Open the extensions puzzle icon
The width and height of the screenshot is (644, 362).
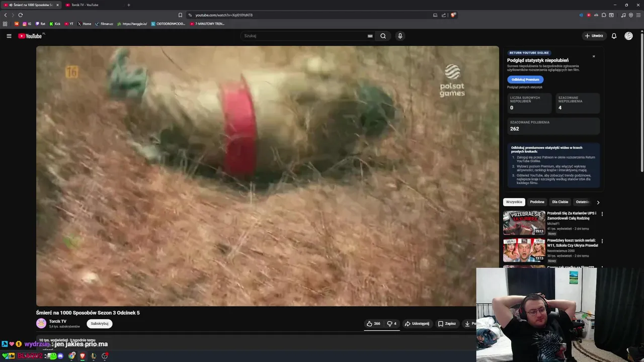coord(604,15)
